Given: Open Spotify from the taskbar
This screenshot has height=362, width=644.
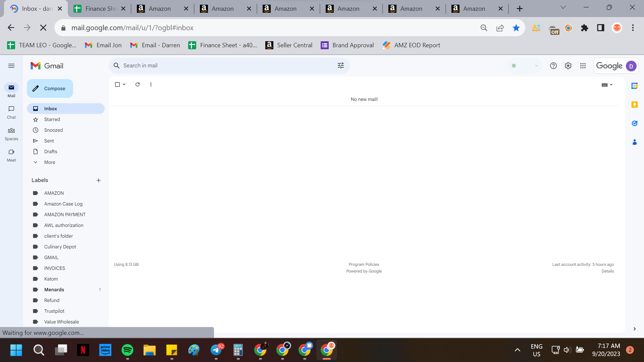Looking at the screenshot, I should [127, 350].
